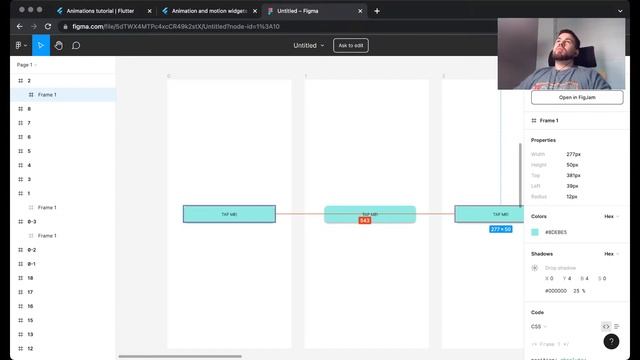Click the frame icon beside layer 8

coord(20,109)
